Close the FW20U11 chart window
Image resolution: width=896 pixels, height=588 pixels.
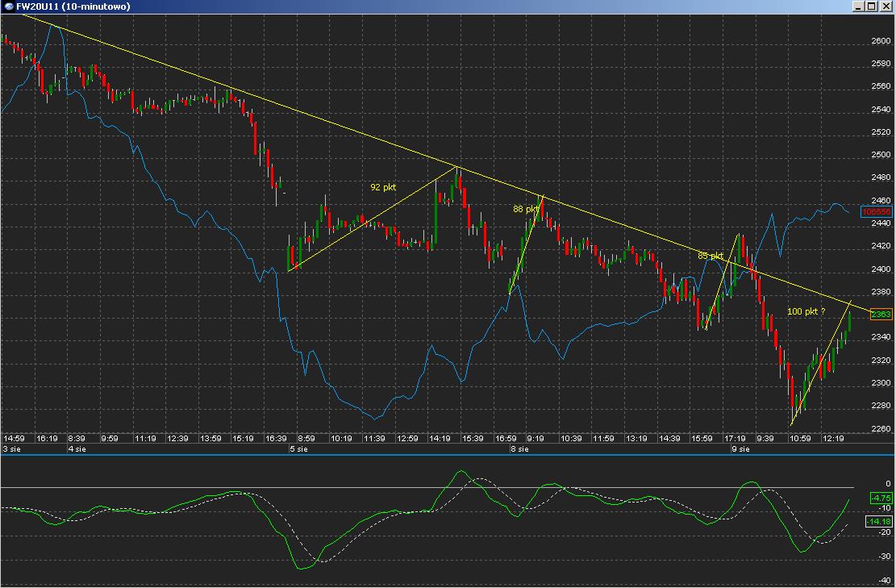(x=885, y=6)
